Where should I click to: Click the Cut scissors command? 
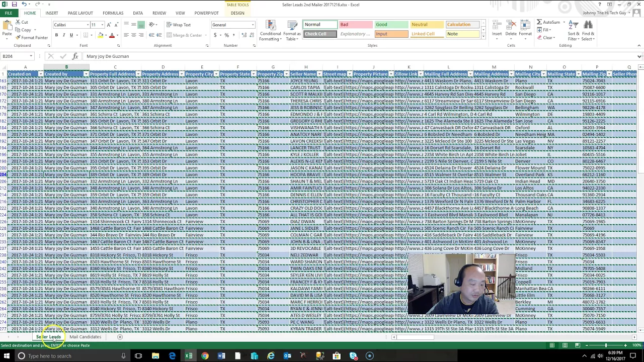point(22,23)
